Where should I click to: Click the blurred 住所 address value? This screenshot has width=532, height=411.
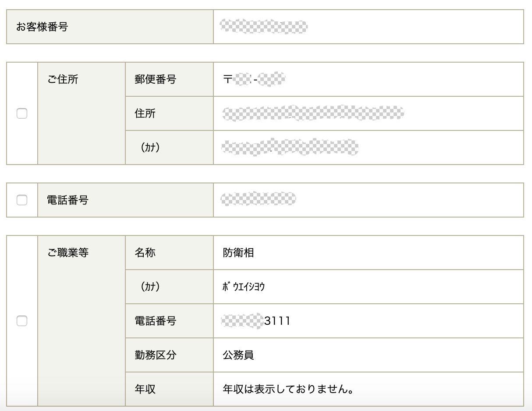click(313, 113)
